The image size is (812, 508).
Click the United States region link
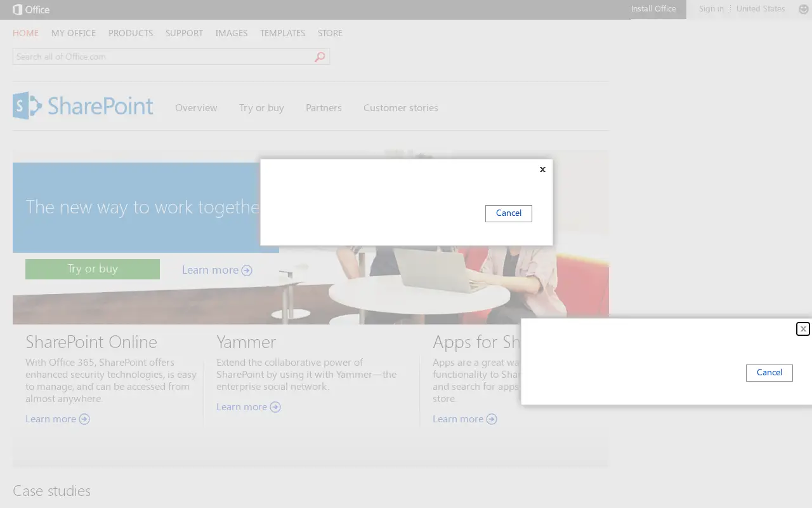761,9
